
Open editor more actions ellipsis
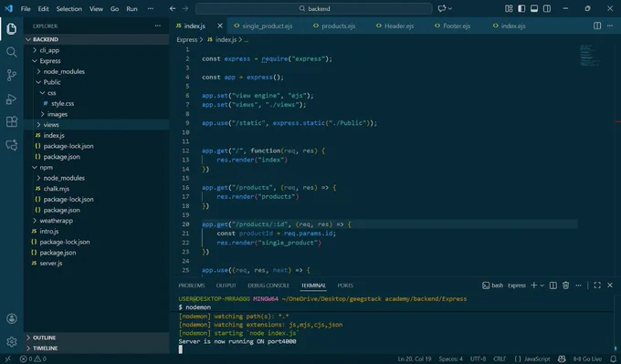point(610,26)
